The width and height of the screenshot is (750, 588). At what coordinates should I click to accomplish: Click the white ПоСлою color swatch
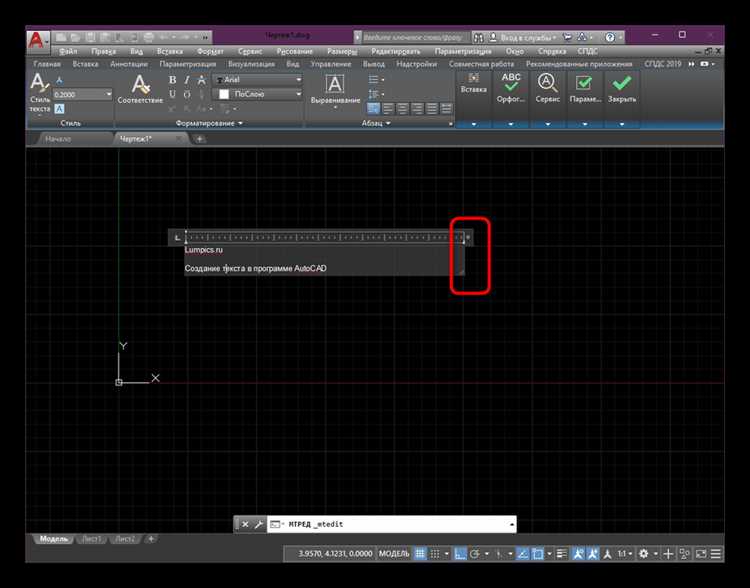tap(224, 94)
